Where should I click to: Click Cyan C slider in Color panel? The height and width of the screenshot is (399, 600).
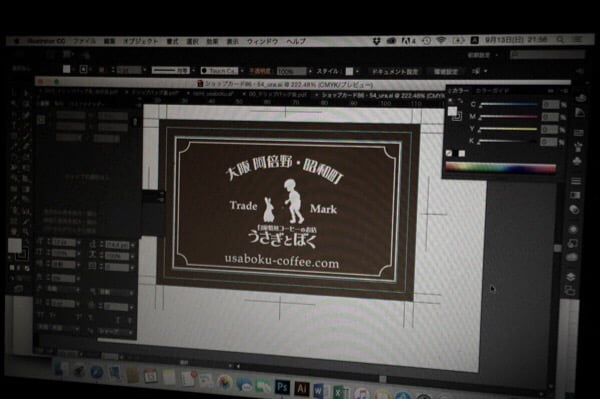[509, 104]
